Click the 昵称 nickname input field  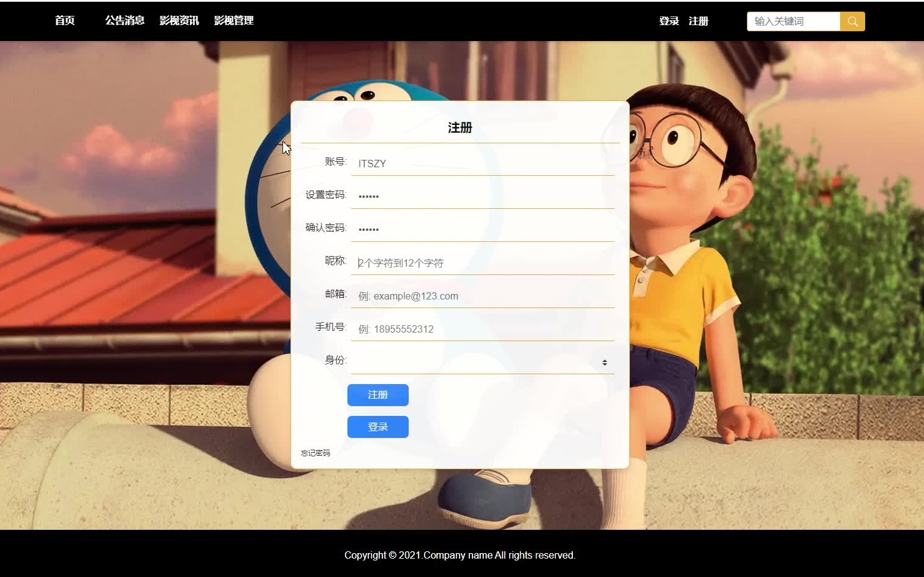pos(482,263)
